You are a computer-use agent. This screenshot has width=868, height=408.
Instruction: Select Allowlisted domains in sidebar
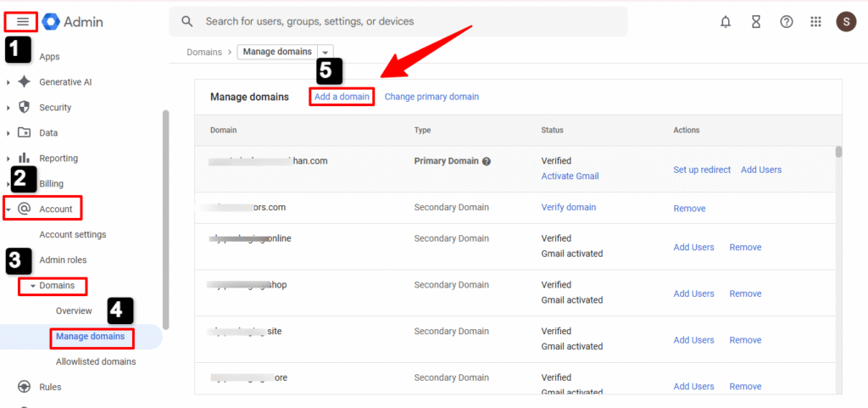pos(96,361)
